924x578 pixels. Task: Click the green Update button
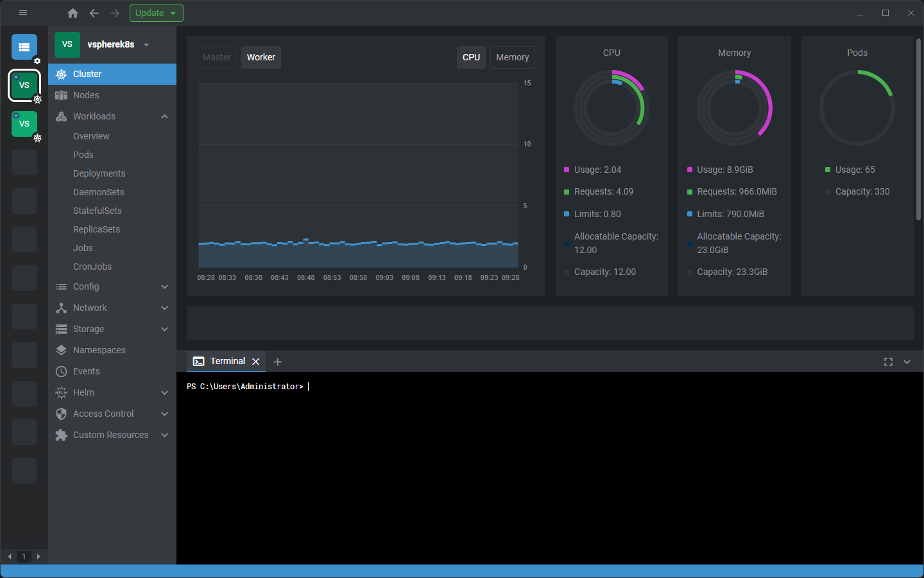156,13
